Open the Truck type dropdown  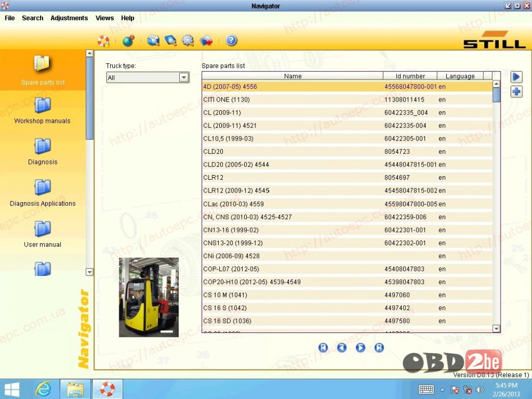[x=147, y=78]
